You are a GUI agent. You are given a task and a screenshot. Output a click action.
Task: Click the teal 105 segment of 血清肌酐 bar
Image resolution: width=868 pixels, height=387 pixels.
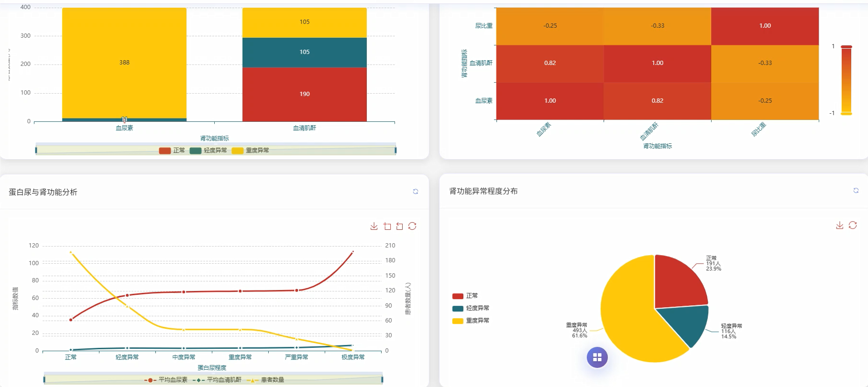coord(305,52)
